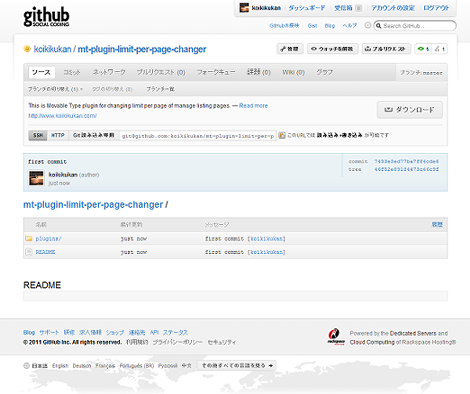Screen dimensions: 470x394
Task: Click the footer ショップ link
Action: coord(115,332)
